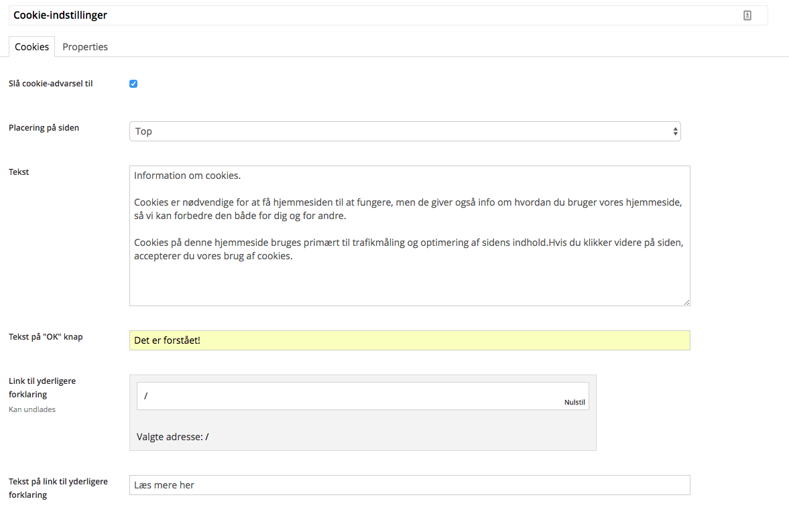Click the "Link til yderligere forklaring" label
The image size is (789, 532).
[42, 387]
